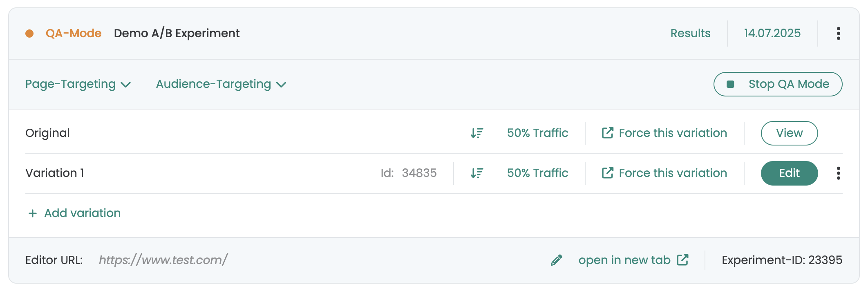The width and height of the screenshot is (868, 291).
Task: Stop QA Mode for this experiment
Action: coord(778,84)
